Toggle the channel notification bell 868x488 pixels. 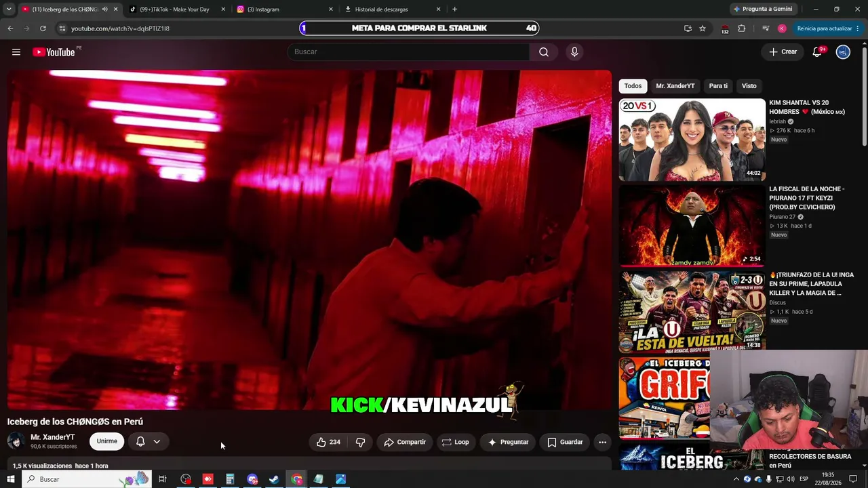click(140, 442)
